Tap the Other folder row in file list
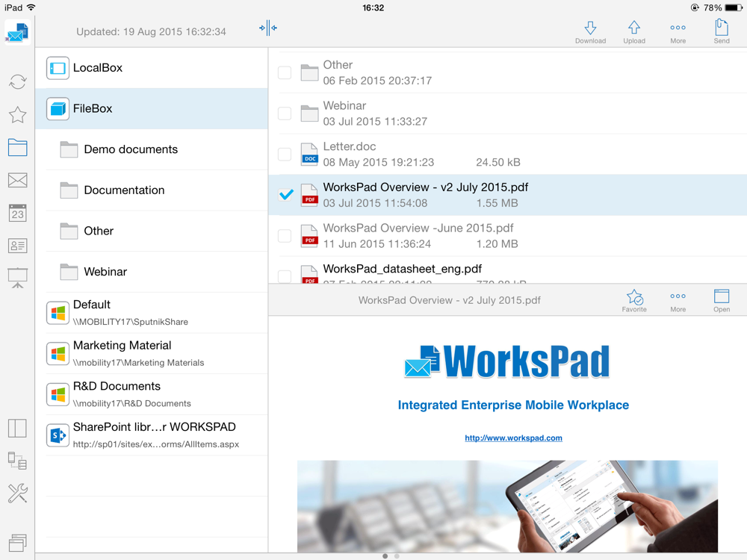Viewport: 747px width, 560px height. tap(507, 72)
